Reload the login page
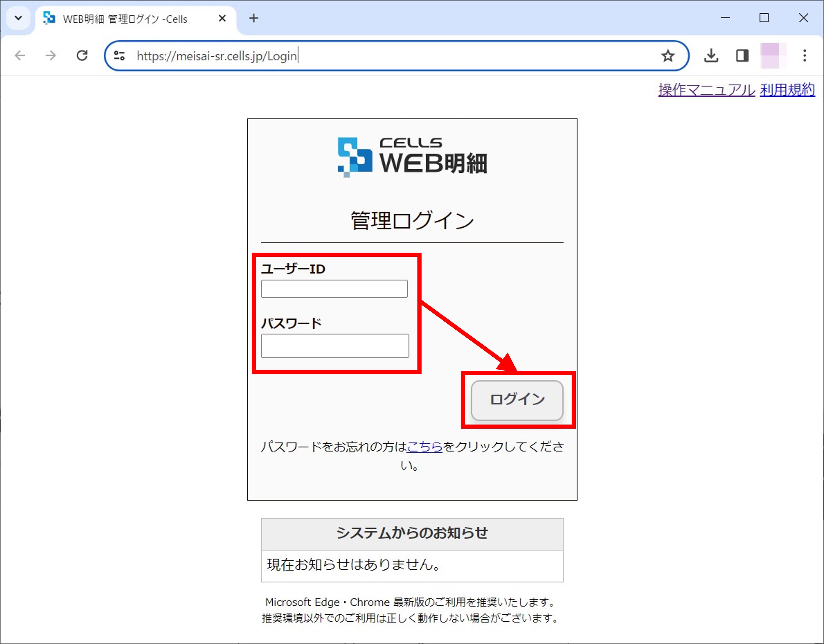The image size is (824, 644). tap(82, 56)
